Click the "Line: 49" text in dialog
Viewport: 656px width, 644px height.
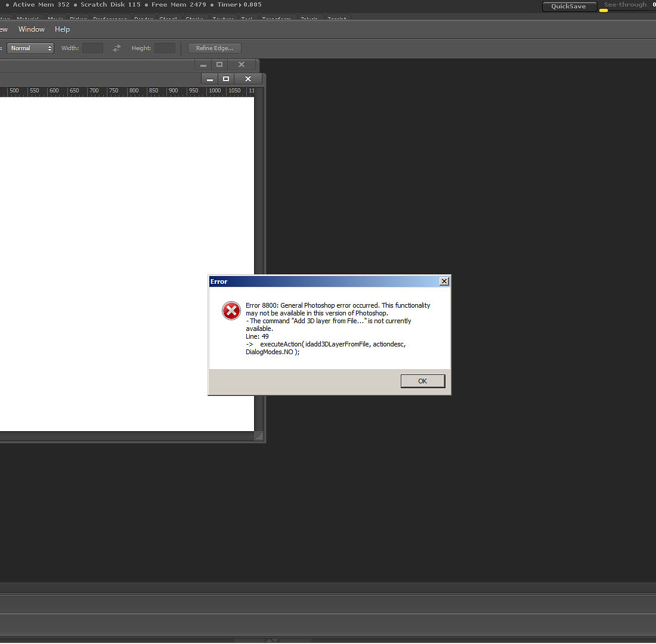point(257,336)
